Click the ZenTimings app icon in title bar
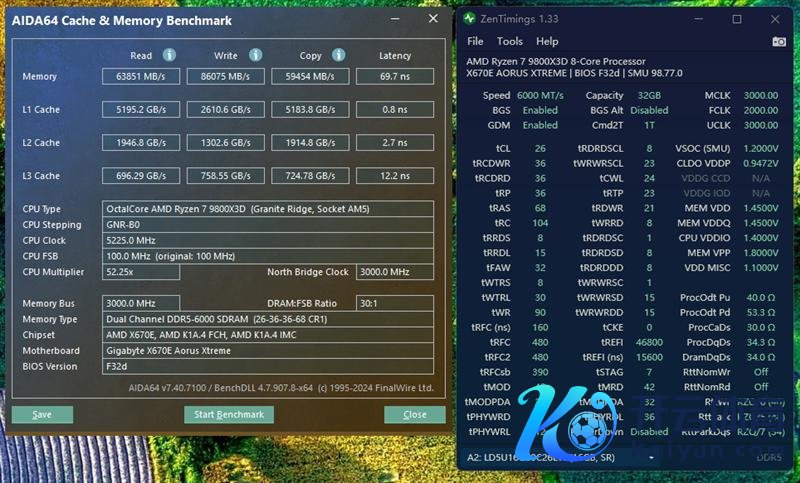The height and width of the screenshot is (483, 800). point(470,19)
